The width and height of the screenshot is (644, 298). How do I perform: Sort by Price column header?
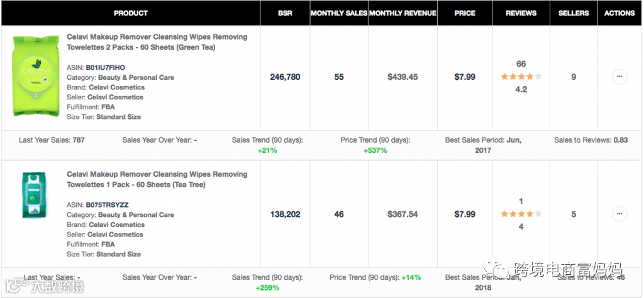click(464, 13)
